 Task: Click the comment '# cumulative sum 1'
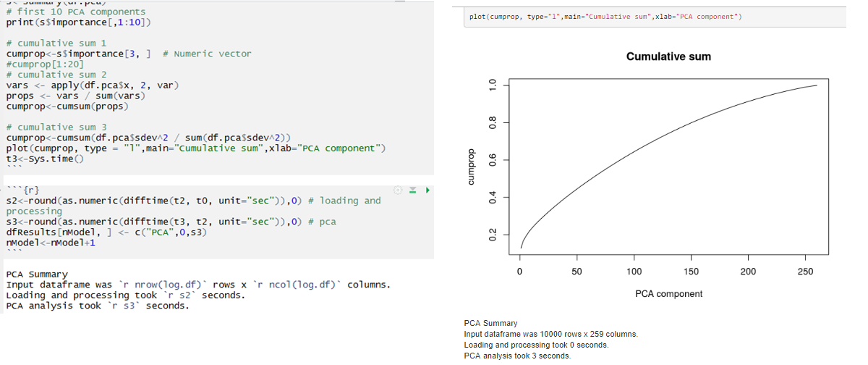(56, 43)
